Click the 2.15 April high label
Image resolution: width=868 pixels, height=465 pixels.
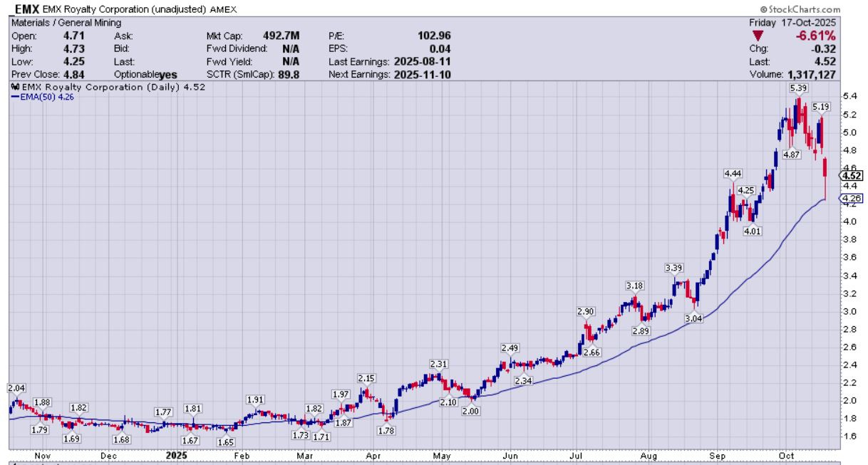[x=366, y=377]
